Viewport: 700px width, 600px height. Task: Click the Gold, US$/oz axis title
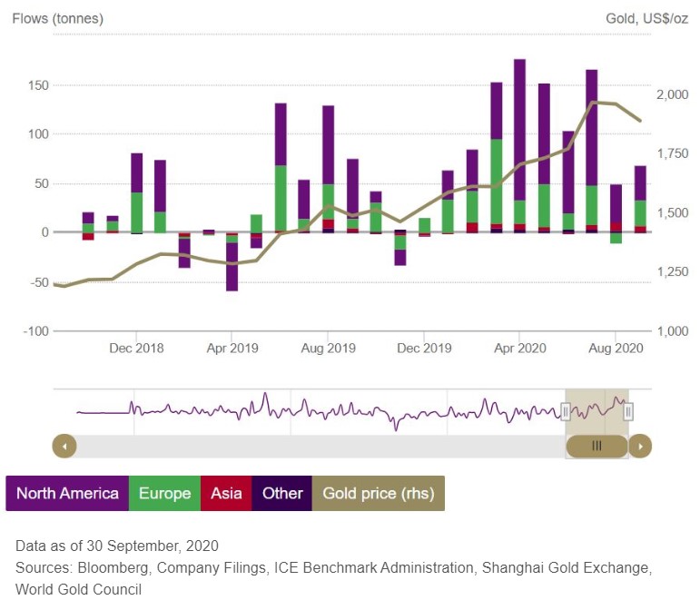click(646, 18)
